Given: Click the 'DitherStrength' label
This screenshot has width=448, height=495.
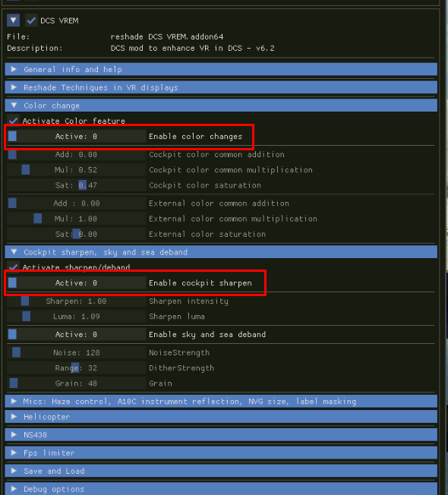Looking at the screenshot, I should (181, 368).
